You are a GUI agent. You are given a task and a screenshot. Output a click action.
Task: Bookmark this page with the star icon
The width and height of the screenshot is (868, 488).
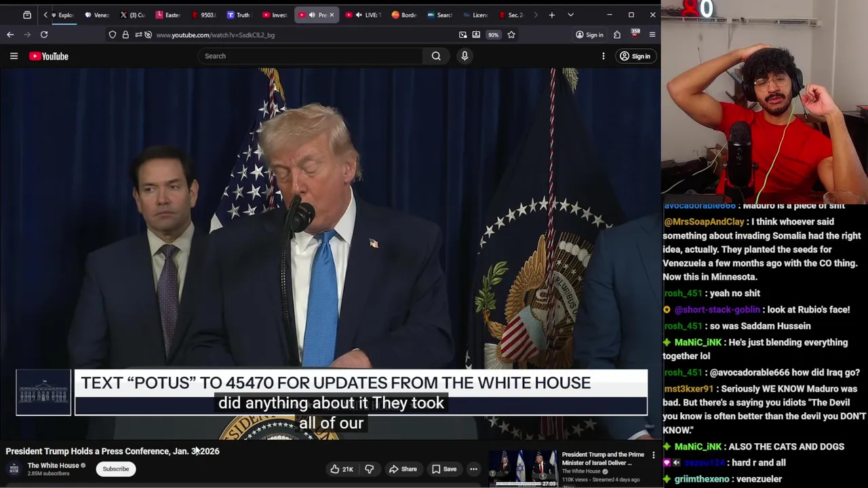point(511,35)
